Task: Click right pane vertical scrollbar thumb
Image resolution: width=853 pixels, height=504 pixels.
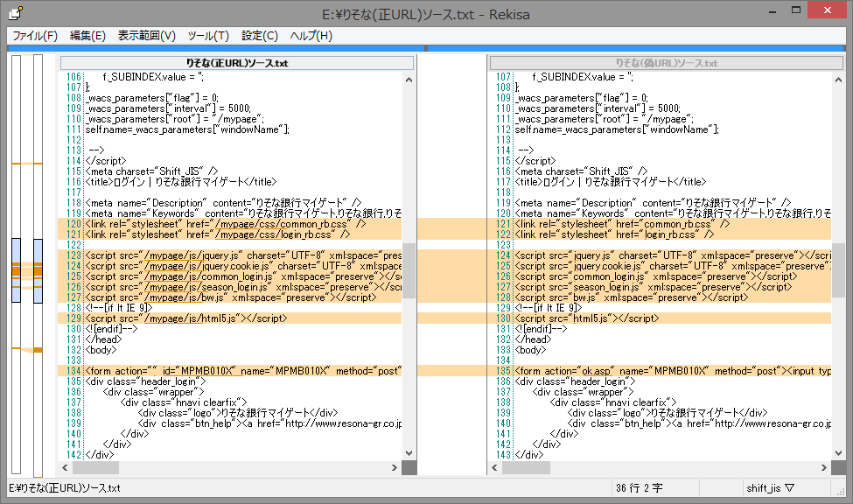Action: click(x=838, y=270)
